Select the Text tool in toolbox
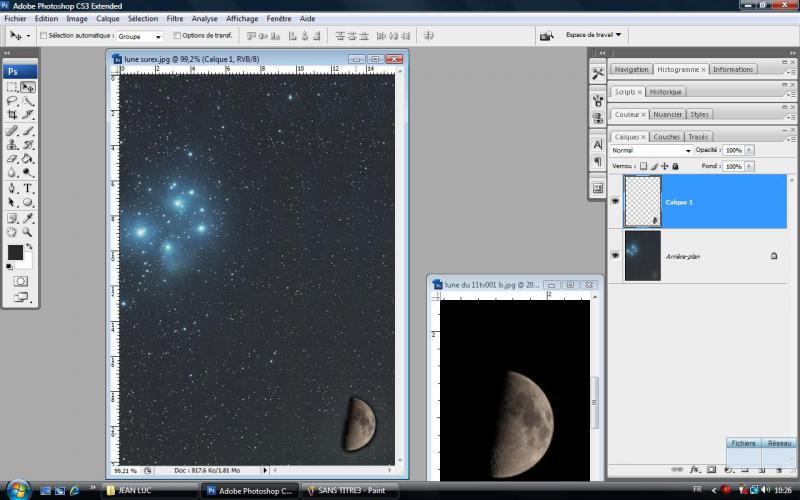 [x=28, y=188]
